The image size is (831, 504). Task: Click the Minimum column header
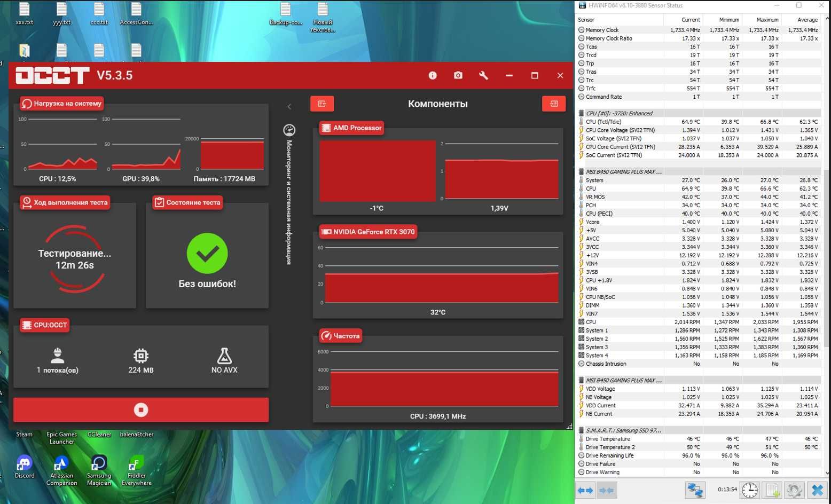click(x=723, y=20)
